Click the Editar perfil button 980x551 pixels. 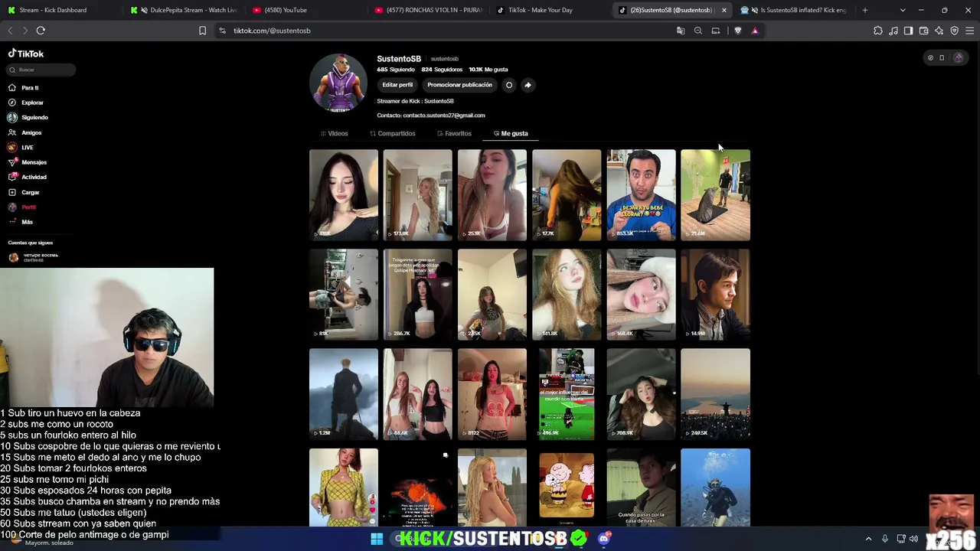coord(397,85)
